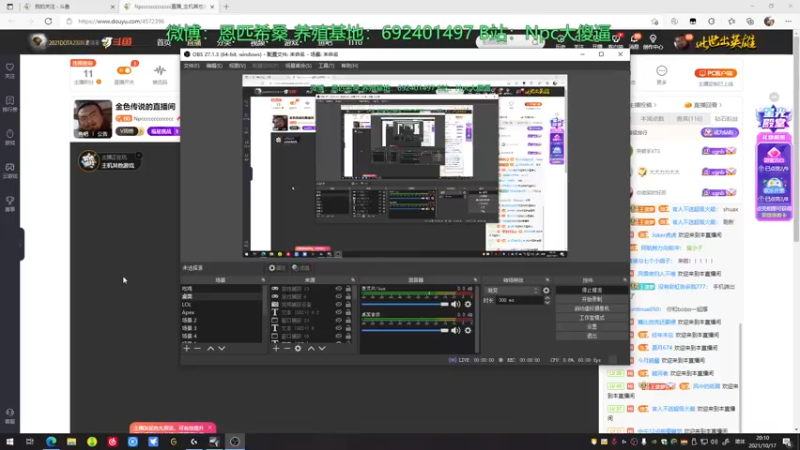Viewport: 800px width, 450px height.
Task: Open Microsoft Edge from the taskbar
Action: pos(51,441)
